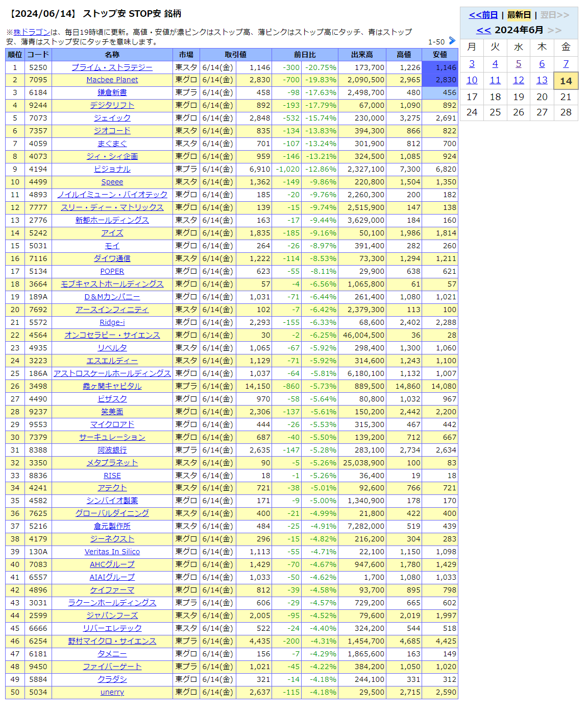Click the RISE stock link
This screenshot has width=588, height=711.
coord(112,476)
